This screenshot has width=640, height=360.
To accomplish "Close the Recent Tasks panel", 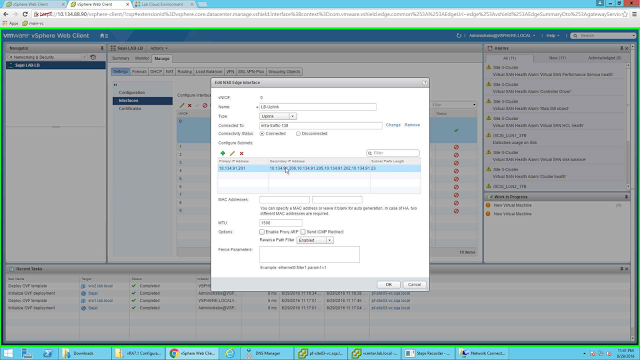I will 627,269.
